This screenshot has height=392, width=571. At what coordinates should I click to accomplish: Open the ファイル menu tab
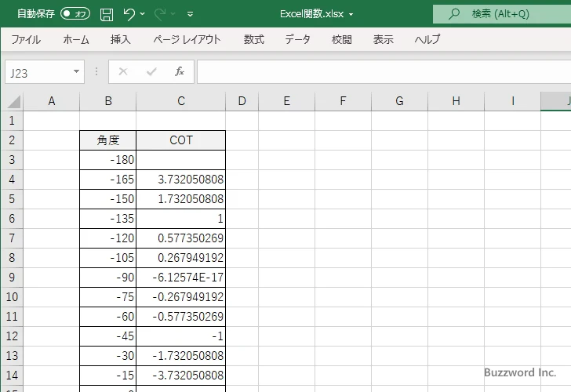pos(26,39)
